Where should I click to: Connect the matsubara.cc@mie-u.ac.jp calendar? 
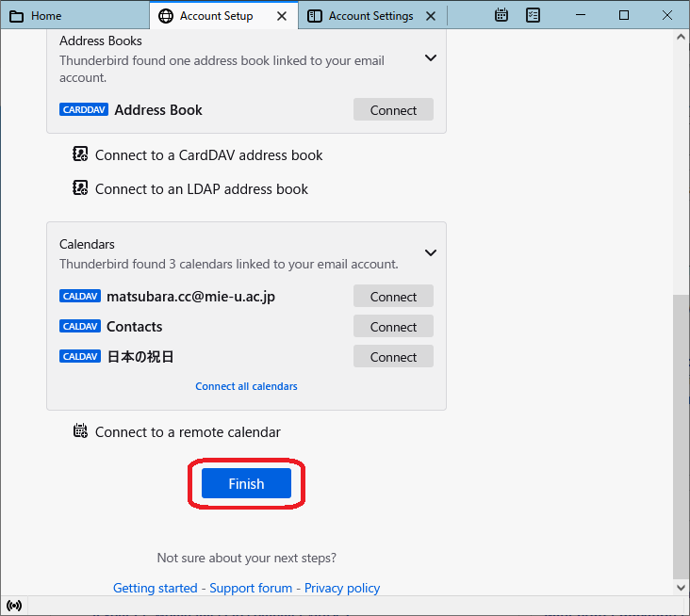[x=393, y=297]
